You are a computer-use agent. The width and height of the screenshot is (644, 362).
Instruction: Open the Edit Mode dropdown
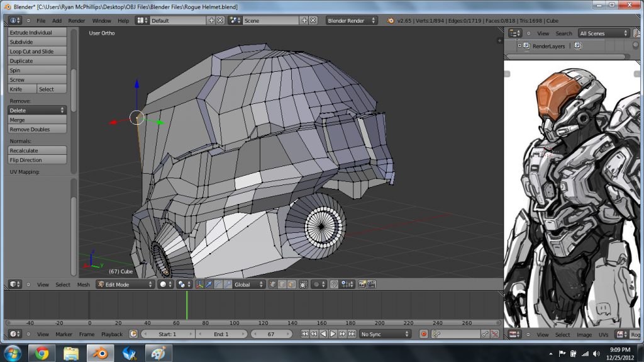(x=125, y=285)
